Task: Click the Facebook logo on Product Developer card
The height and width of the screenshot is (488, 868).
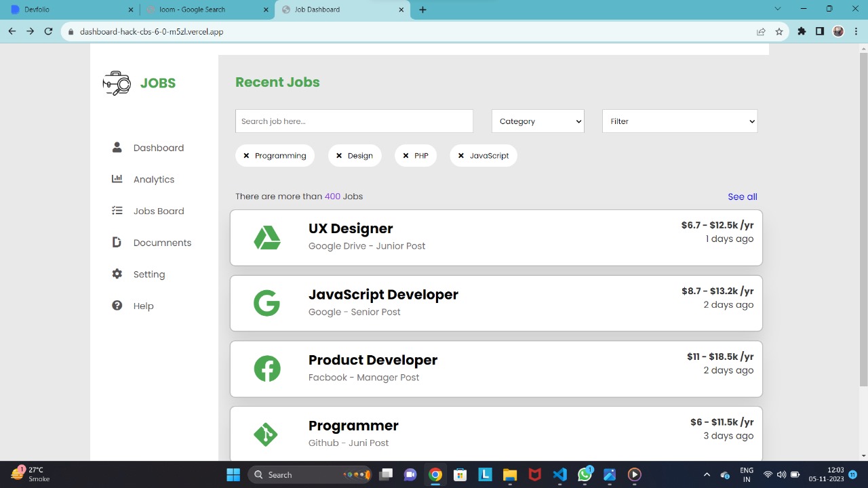Action: 267,369
